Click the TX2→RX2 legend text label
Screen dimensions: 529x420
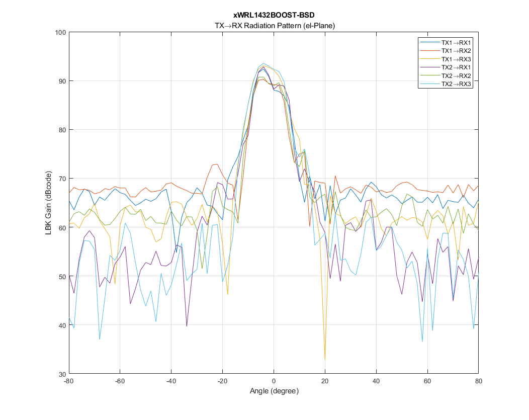click(x=457, y=76)
